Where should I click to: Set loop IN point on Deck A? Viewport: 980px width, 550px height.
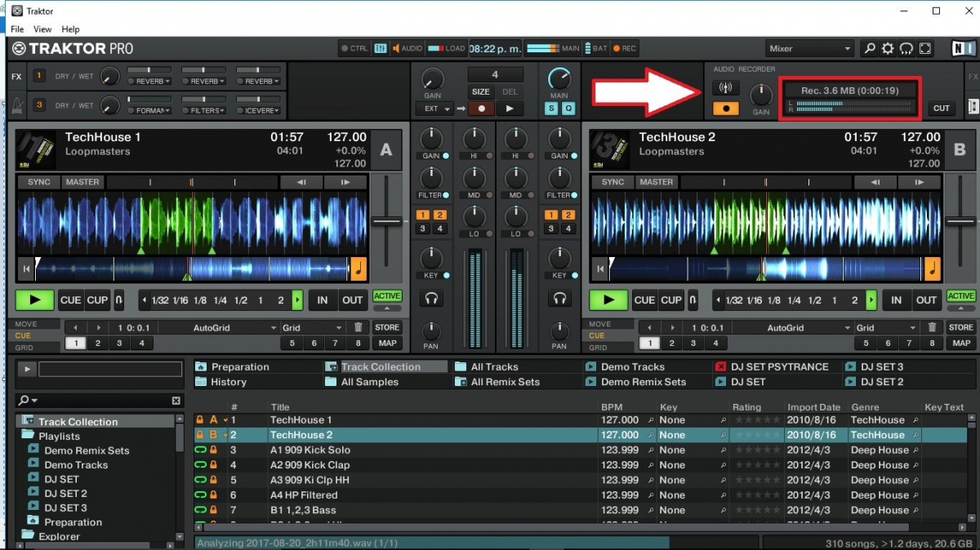[x=323, y=300]
